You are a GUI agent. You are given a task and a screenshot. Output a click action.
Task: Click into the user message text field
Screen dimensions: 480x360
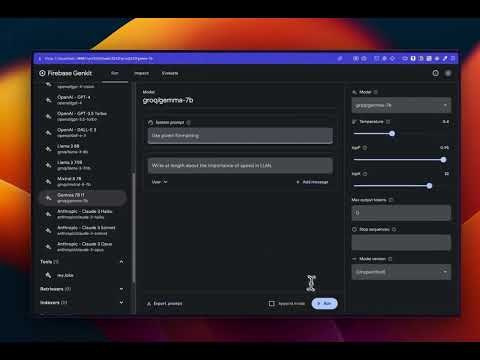point(240,166)
